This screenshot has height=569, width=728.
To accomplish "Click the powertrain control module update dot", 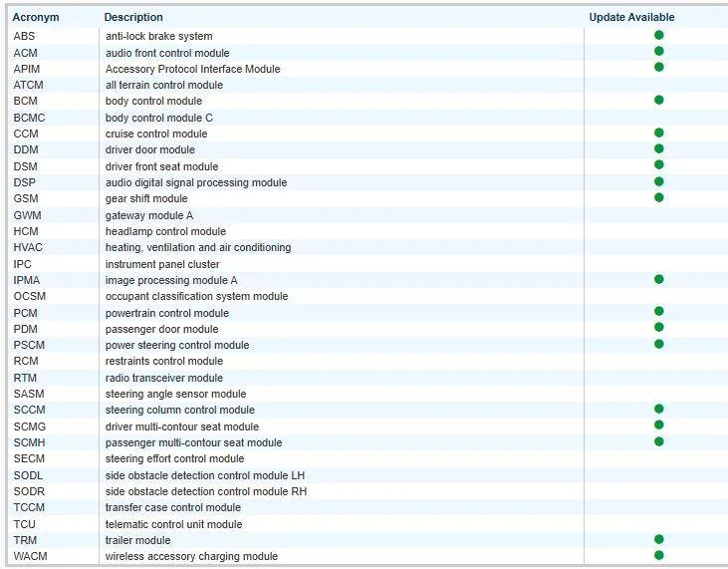I will point(658,312).
